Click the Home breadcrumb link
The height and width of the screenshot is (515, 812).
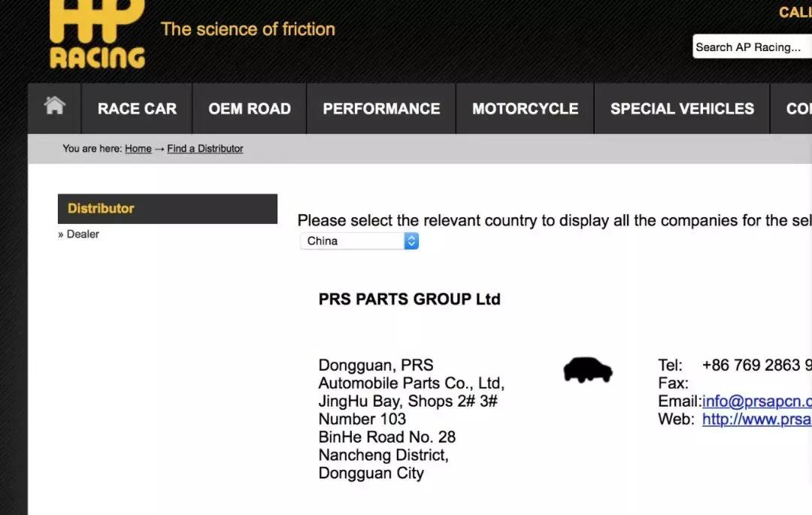tap(138, 149)
